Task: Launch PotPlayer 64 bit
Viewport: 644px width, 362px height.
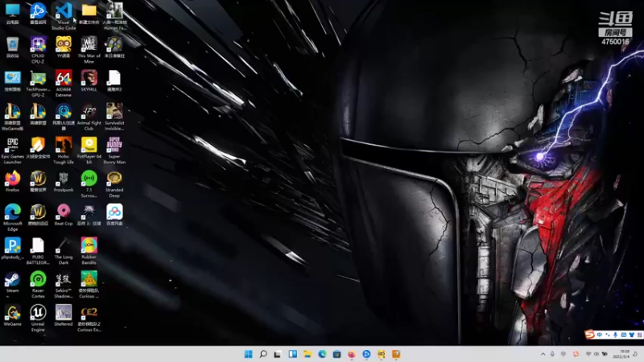Action: [x=89, y=150]
